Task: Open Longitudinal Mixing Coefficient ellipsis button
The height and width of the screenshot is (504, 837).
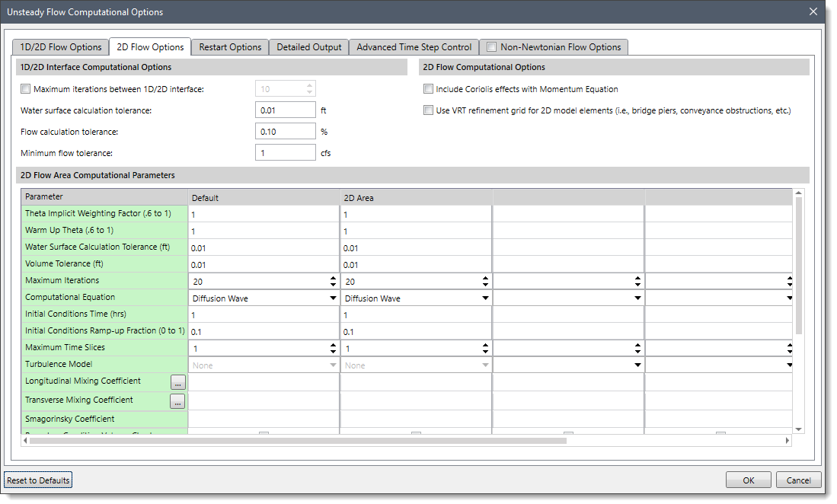Action: pos(177,382)
